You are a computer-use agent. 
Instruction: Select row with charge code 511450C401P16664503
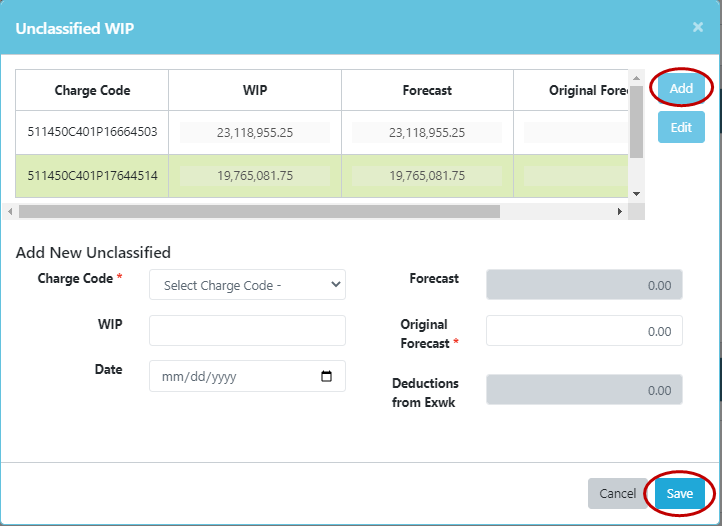(x=92, y=132)
